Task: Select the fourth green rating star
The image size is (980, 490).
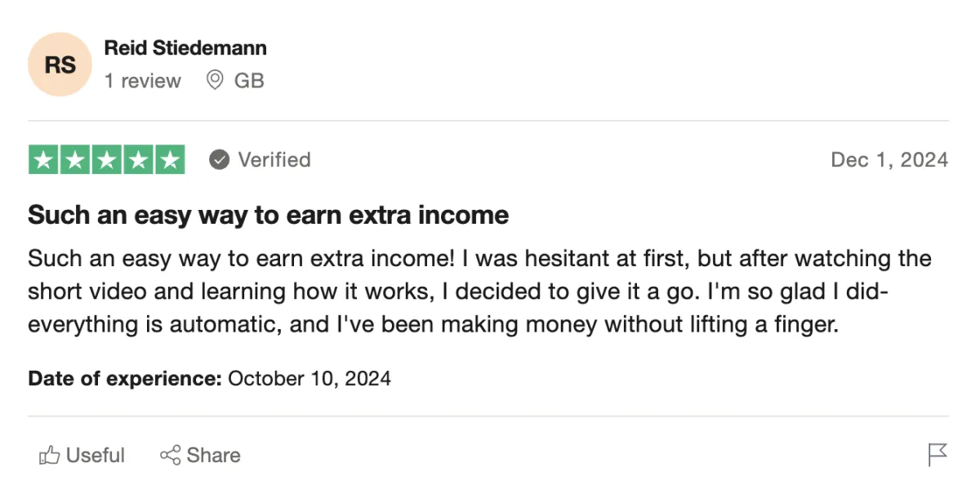Action: point(138,160)
